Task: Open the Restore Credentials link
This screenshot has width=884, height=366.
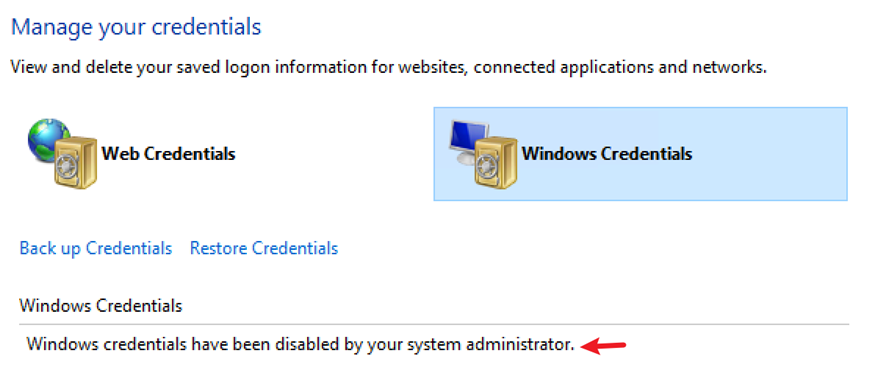Action: click(264, 249)
